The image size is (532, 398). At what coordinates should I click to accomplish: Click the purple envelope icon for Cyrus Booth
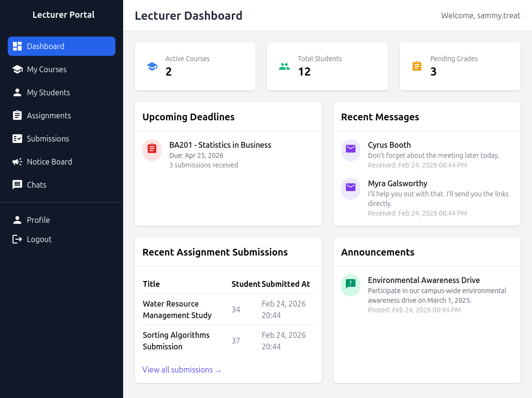click(351, 150)
